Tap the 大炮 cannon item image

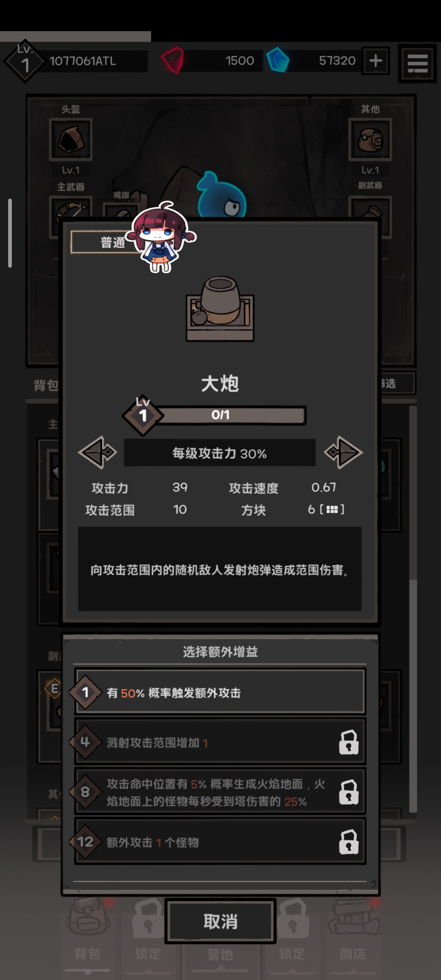click(x=220, y=309)
